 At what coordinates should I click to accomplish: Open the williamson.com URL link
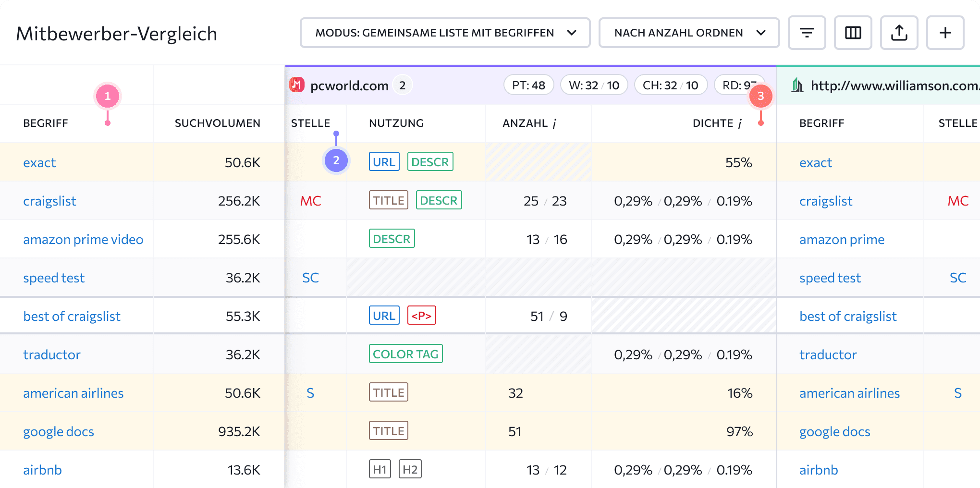(x=895, y=85)
